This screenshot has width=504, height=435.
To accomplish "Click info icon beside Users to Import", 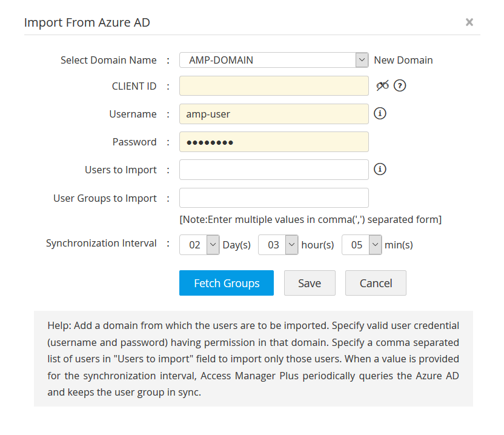I will coord(380,170).
